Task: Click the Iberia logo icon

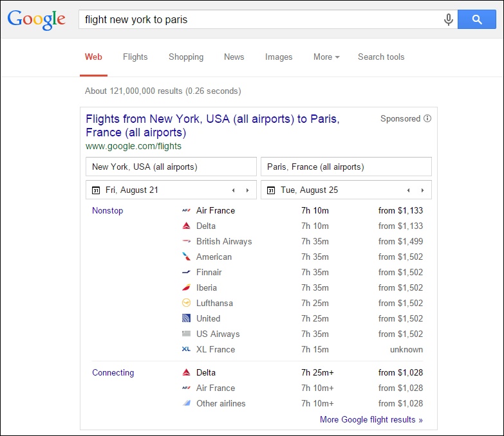Action: pyautogui.click(x=186, y=287)
